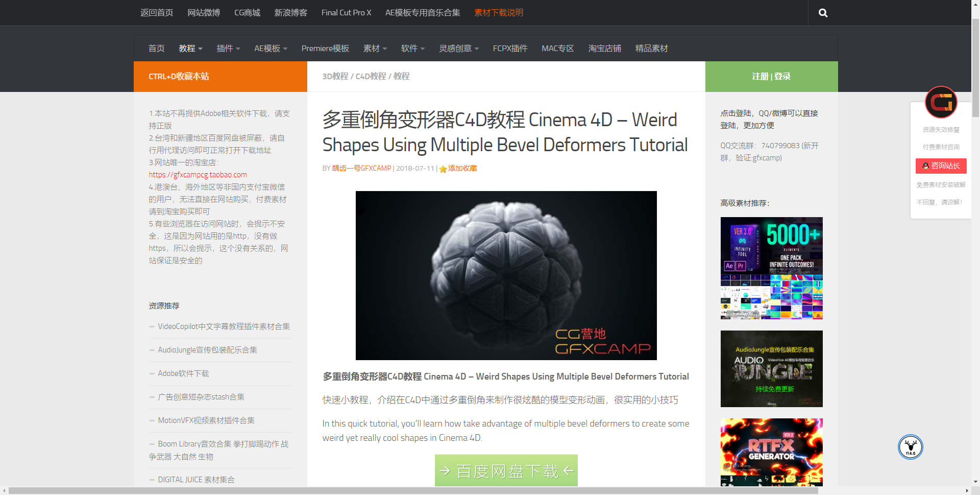This screenshot has width=980, height=495.
Task: Open DIGITAL JUICE 素材集合 sidebar link
Action: [196, 480]
